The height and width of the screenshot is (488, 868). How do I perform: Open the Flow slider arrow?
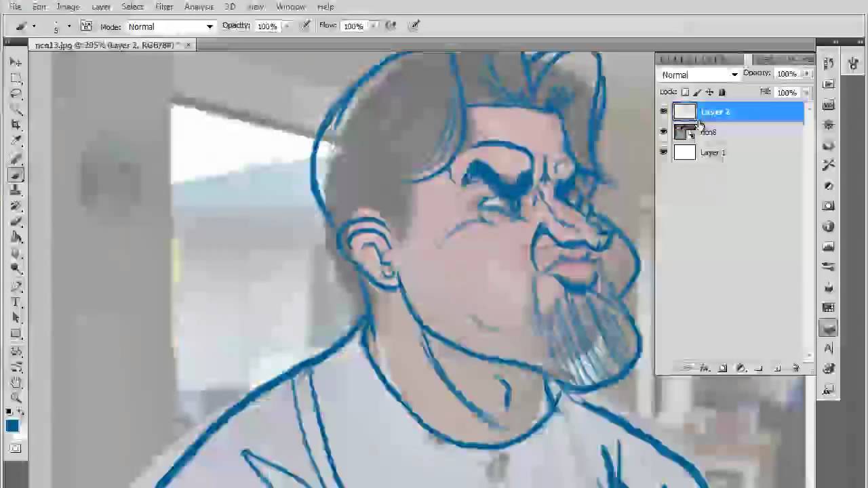372,26
